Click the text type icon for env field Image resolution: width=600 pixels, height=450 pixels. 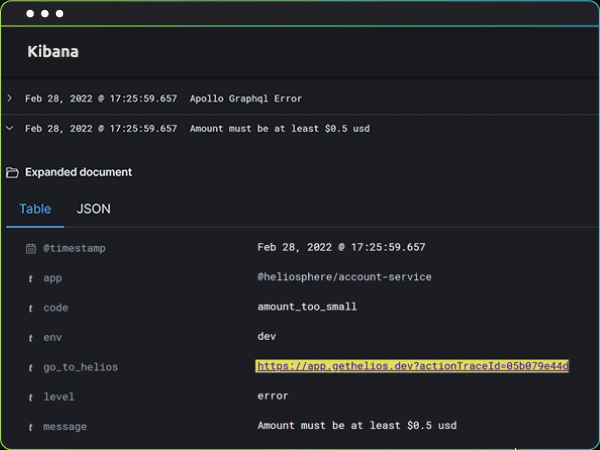(31, 337)
